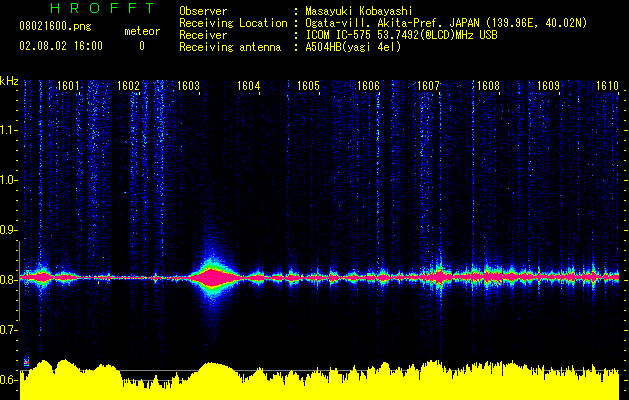Click the Receiver label
The height and width of the screenshot is (400, 629).
(x=203, y=35)
